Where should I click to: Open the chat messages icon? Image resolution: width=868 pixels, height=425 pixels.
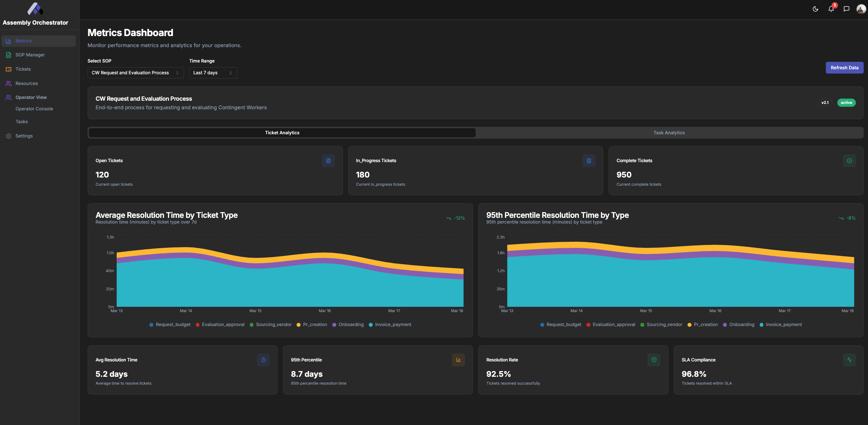click(x=846, y=9)
